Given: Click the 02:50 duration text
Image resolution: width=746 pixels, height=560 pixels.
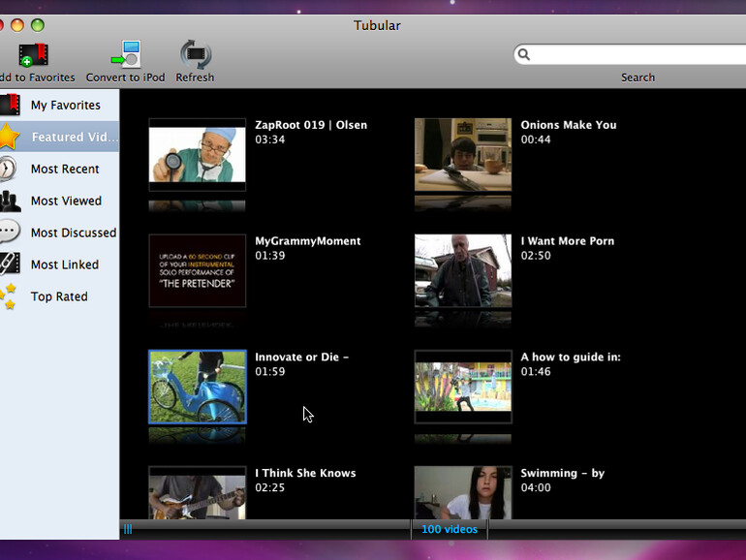Looking at the screenshot, I should click(x=536, y=256).
